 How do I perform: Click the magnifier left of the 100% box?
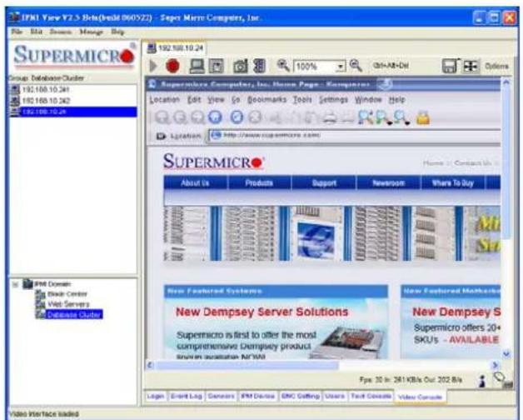[x=283, y=65]
